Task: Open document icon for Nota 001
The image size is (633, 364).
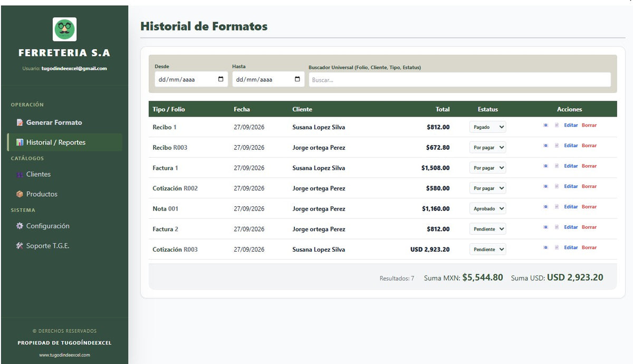Action: (x=557, y=207)
